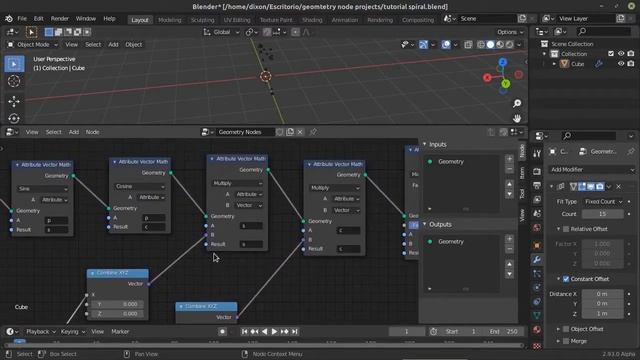This screenshot has height=360, width=640.
Task: Duplicate the Geometry Nodes node group
Action: [290, 132]
